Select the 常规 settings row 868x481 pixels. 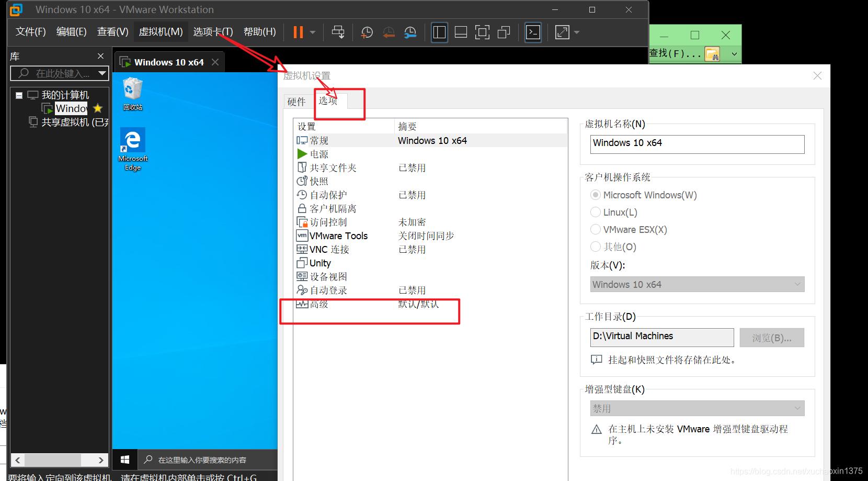point(430,140)
